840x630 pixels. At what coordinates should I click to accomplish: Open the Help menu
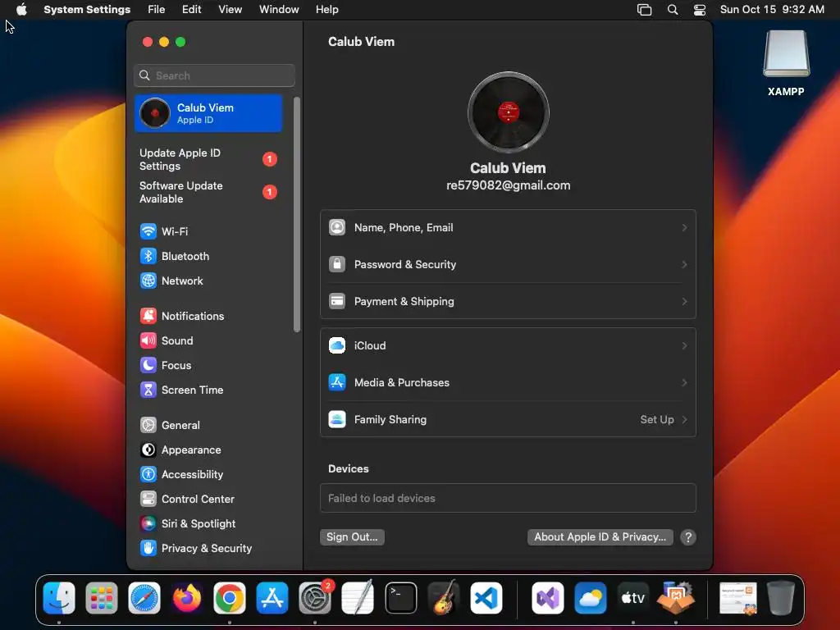[x=326, y=10]
